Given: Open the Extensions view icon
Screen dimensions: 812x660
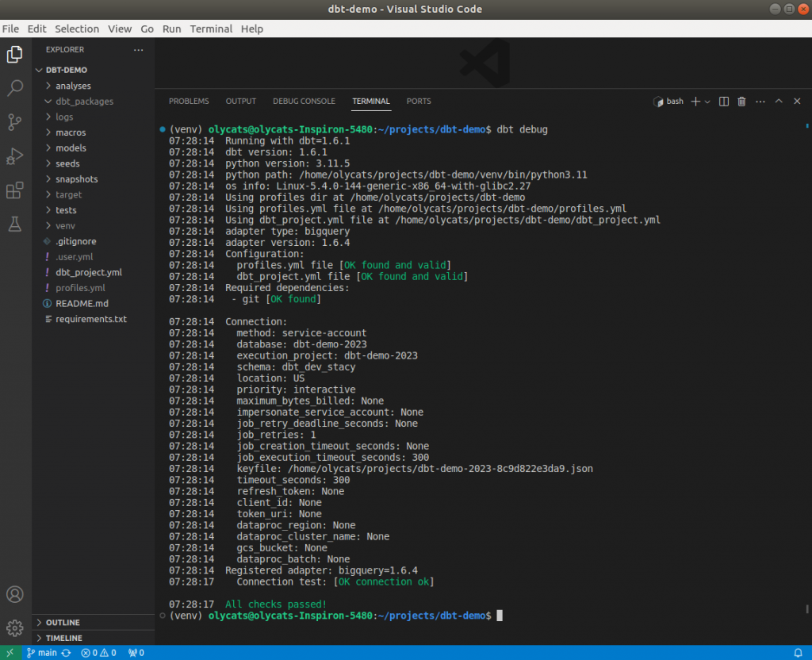Looking at the screenshot, I should click(x=14, y=190).
